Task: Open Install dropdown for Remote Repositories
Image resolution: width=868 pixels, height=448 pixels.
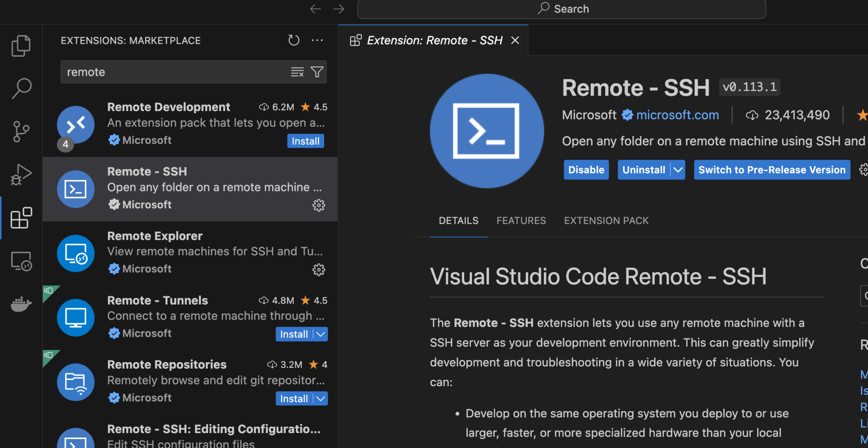Action: coord(321,398)
